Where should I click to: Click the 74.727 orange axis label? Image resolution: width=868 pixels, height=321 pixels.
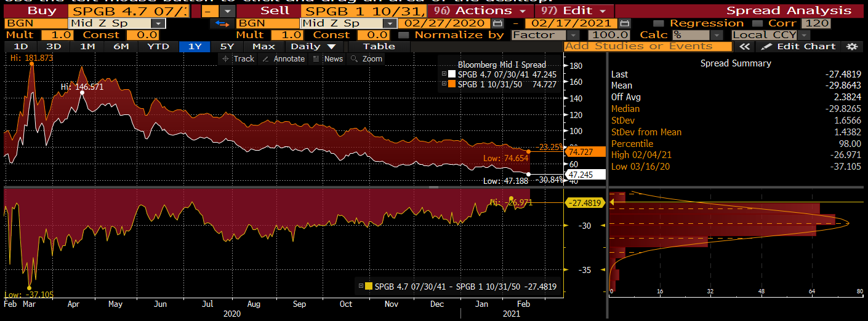(x=585, y=151)
